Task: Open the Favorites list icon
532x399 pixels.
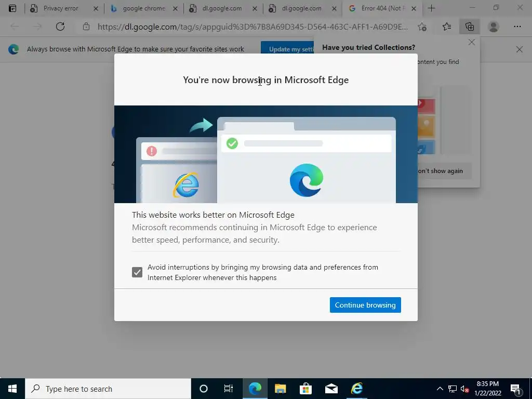Action: [x=447, y=26]
